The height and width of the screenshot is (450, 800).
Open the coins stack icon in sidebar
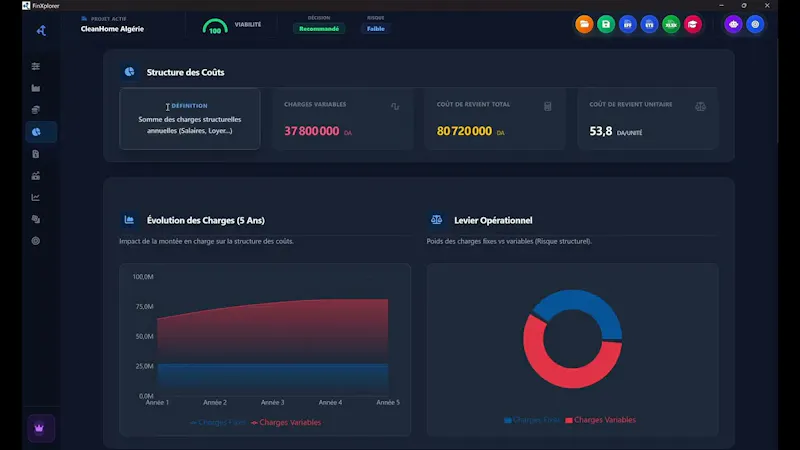tap(36, 110)
